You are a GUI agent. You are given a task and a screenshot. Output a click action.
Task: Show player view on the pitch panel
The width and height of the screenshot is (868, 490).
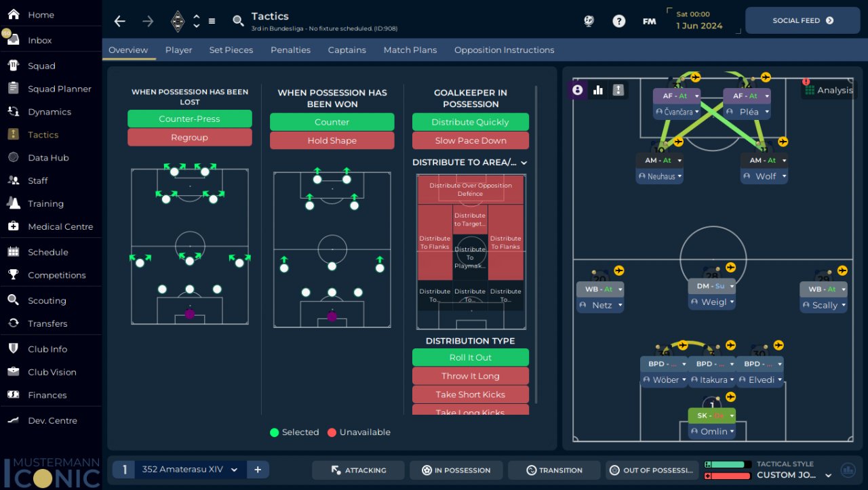(578, 90)
